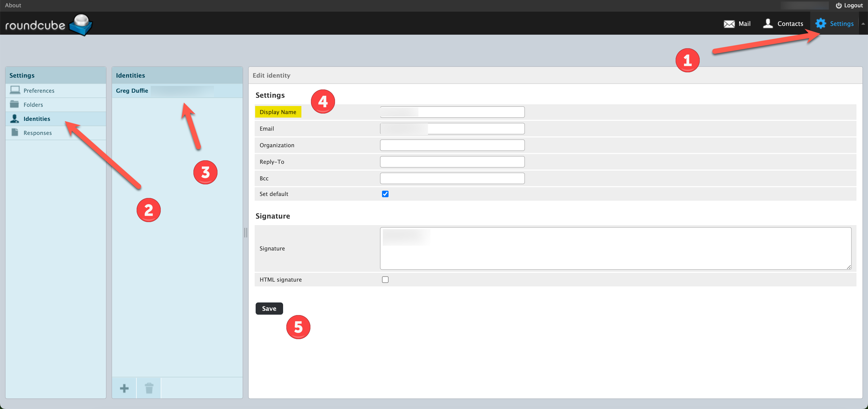
Task: Click into the Signature text area
Action: [x=615, y=248]
